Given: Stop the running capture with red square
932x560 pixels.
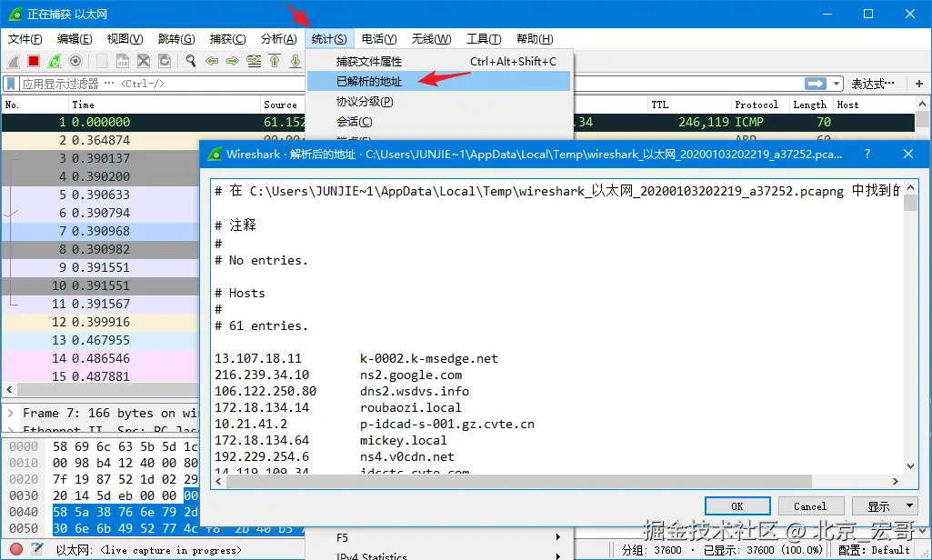Looking at the screenshot, I should coord(34,61).
